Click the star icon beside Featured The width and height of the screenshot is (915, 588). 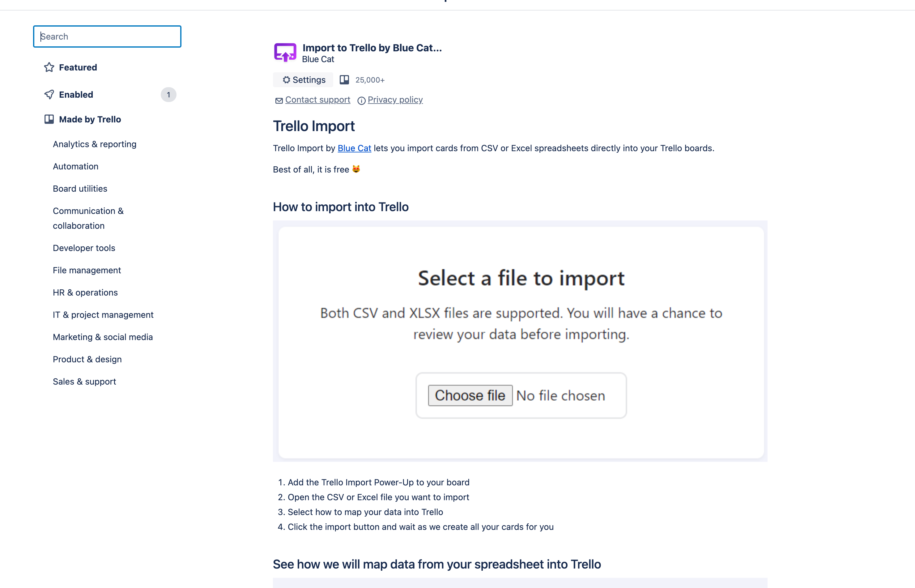[x=49, y=67]
